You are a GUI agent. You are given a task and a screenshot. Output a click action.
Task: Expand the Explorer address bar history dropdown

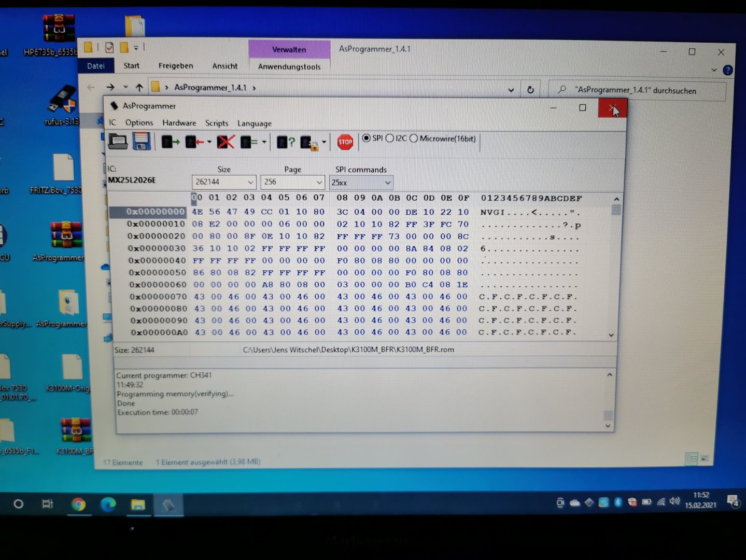click(x=511, y=90)
